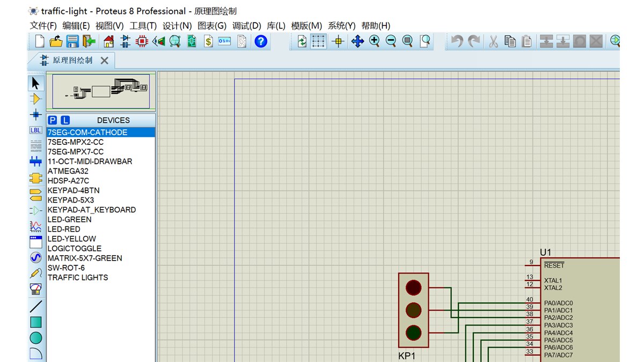Zoom to fit the whole sheet
The image size is (644, 362).
(408, 41)
